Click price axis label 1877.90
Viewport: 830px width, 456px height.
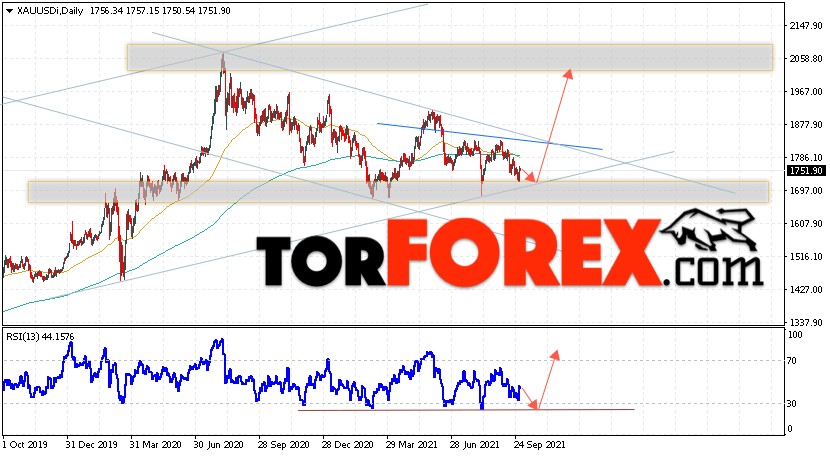pos(806,124)
